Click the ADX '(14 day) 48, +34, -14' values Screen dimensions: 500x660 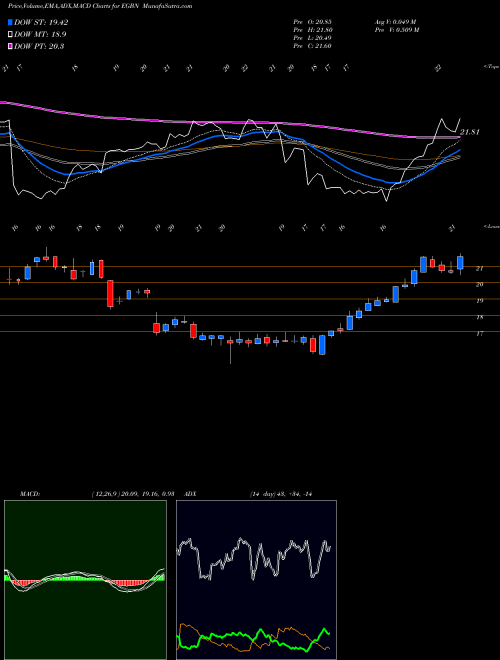click(x=281, y=494)
